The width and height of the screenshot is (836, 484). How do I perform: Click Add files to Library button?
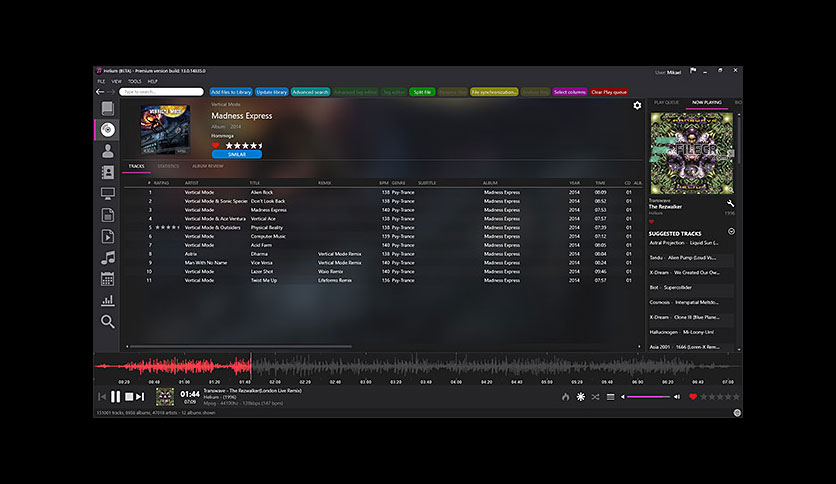coord(231,92)
